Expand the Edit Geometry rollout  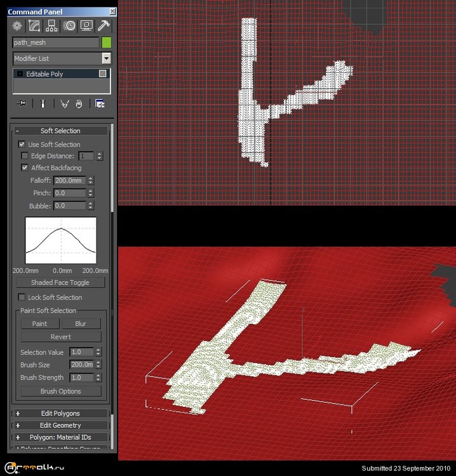point(60,425)
